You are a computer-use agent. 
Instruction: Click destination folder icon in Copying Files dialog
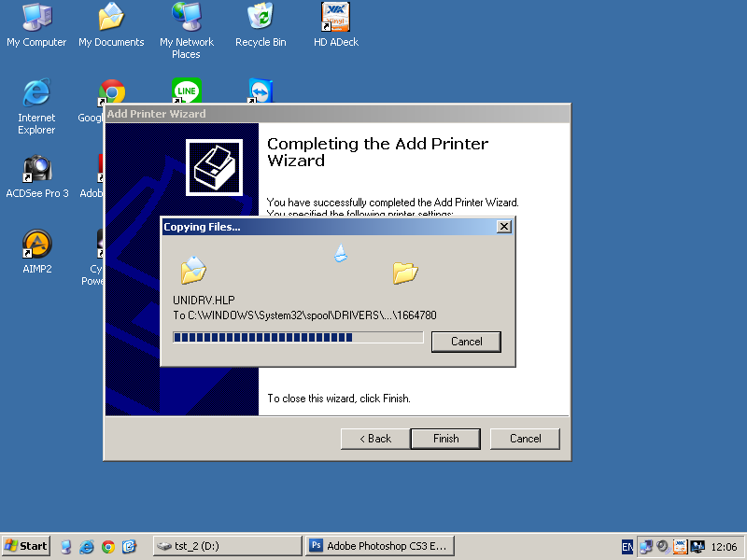tap(405, 273)
